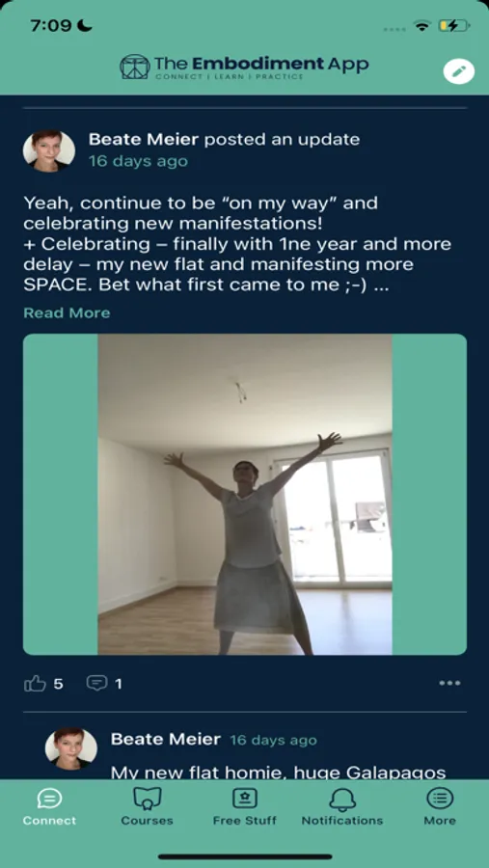
Task: Switch to the Connect tab
Action: point(49,807)
